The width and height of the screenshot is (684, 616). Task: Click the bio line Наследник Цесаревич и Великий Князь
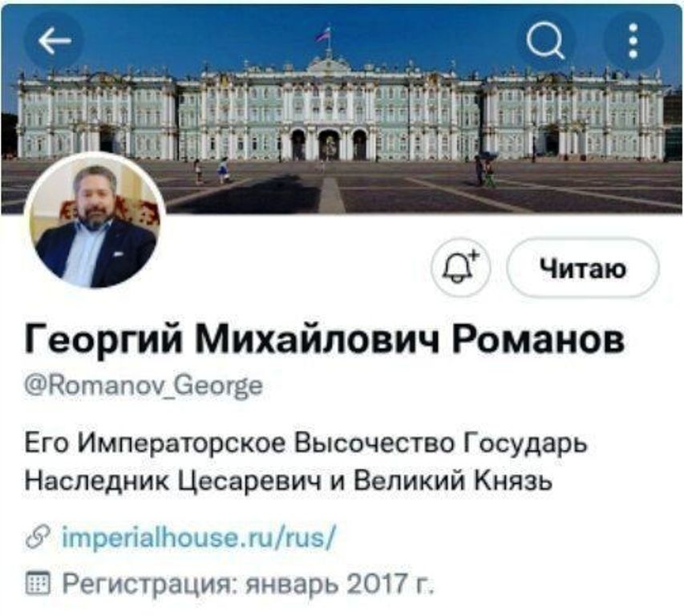pyautogui.click(x=289, y=481)
